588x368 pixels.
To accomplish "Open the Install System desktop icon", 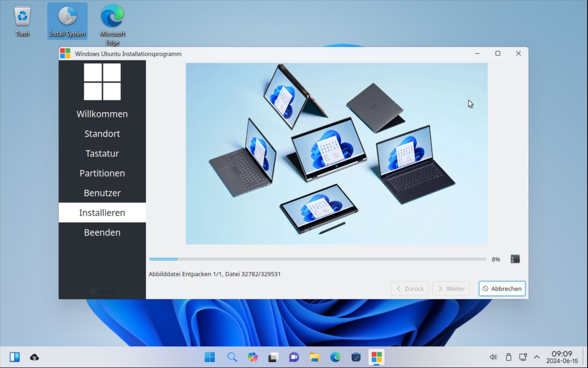I will tap(67, 21).
